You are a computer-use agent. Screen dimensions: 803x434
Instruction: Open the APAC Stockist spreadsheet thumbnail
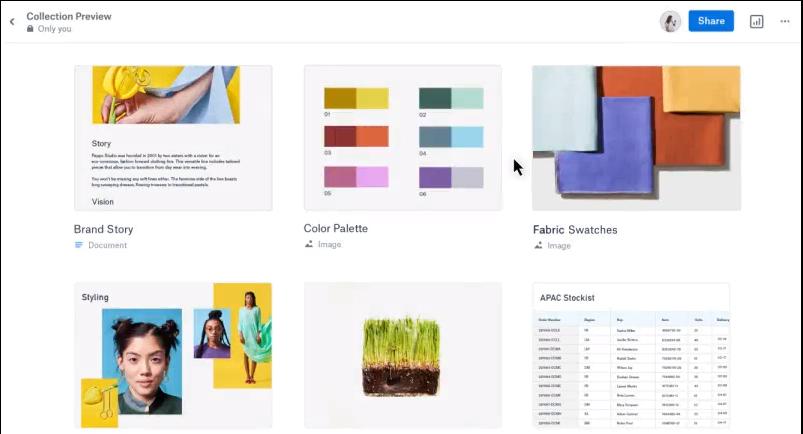[631, 355]
